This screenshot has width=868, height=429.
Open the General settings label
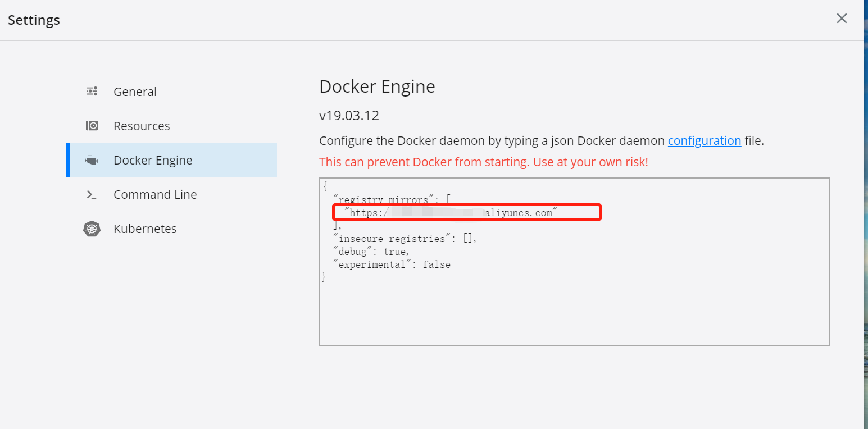pyautogui.click(x=135, y=92)
